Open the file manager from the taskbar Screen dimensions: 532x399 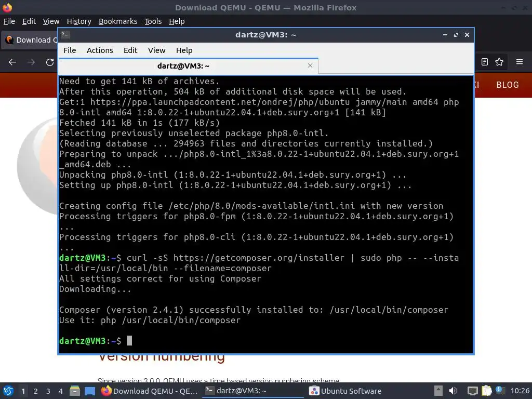pos(75,391)
